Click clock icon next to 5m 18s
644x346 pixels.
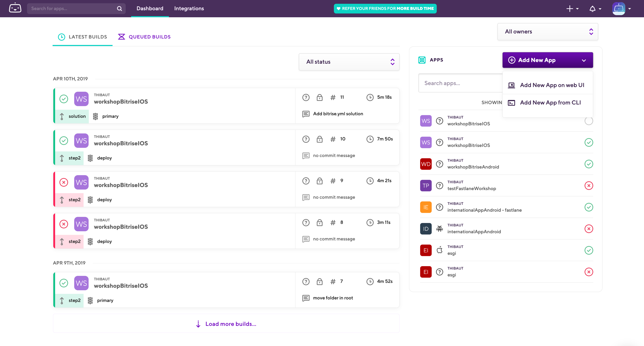pos(370,97)
